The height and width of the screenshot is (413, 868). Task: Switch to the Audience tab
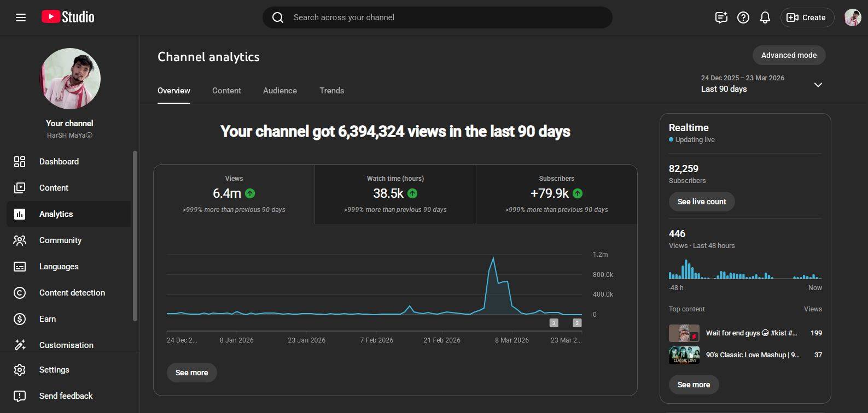(279, 91)
